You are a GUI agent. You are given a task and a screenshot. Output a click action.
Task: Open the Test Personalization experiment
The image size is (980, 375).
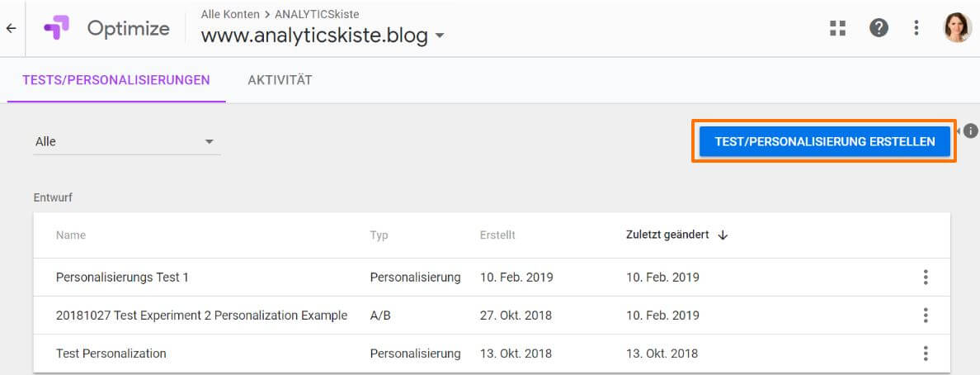111,354
